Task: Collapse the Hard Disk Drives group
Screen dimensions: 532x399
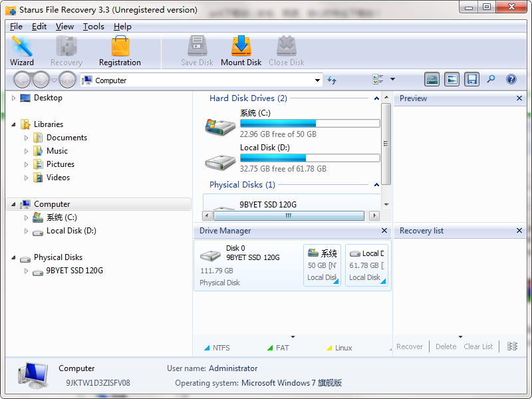Action: tap(376, 98)
